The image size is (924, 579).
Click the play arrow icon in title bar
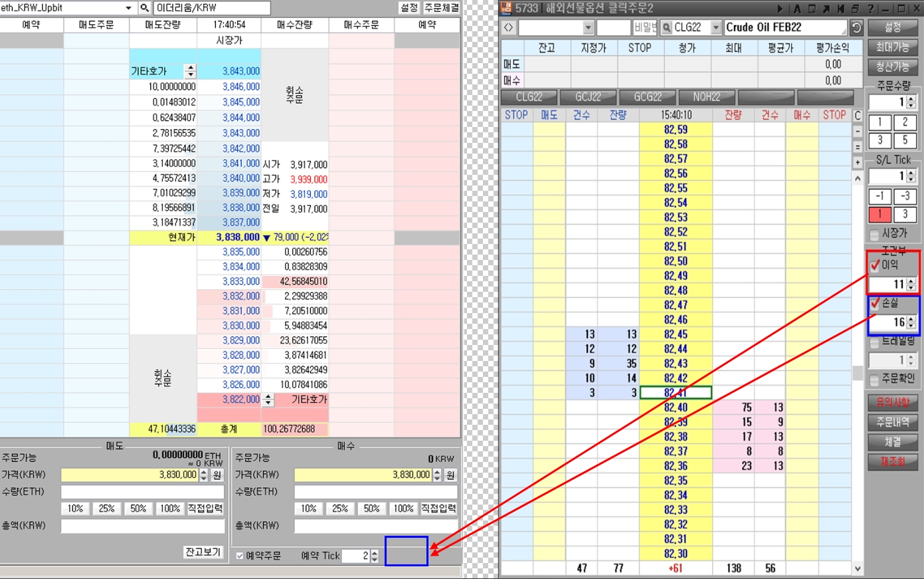[x=781, y=9]
